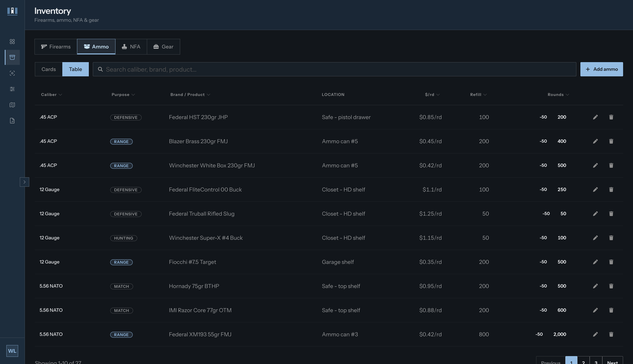This screenshot has height=364, width=633.
Task: Open the dashboard grid icon in sidebar
Action: (12, 42)
